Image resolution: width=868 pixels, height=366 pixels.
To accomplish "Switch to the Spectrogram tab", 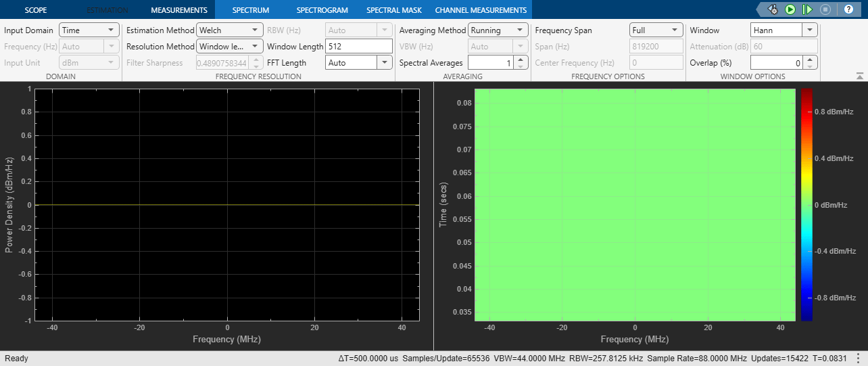I will click(322, 10).
